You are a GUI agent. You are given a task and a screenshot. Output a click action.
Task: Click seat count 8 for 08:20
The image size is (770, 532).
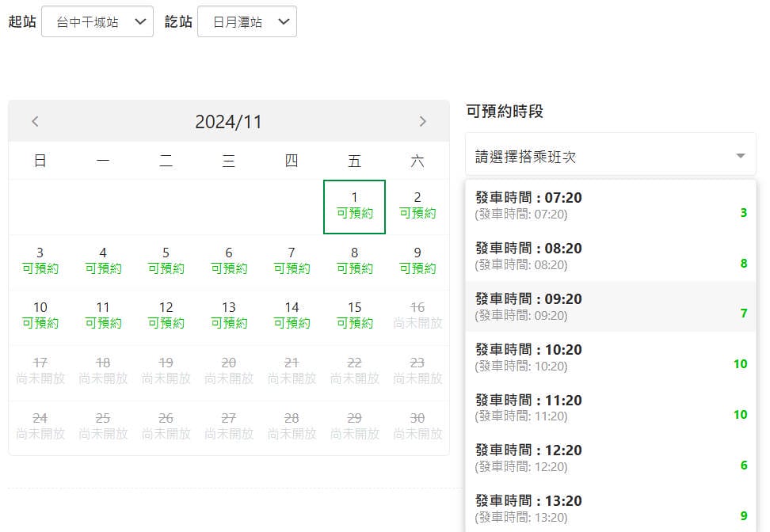[744, 264]
